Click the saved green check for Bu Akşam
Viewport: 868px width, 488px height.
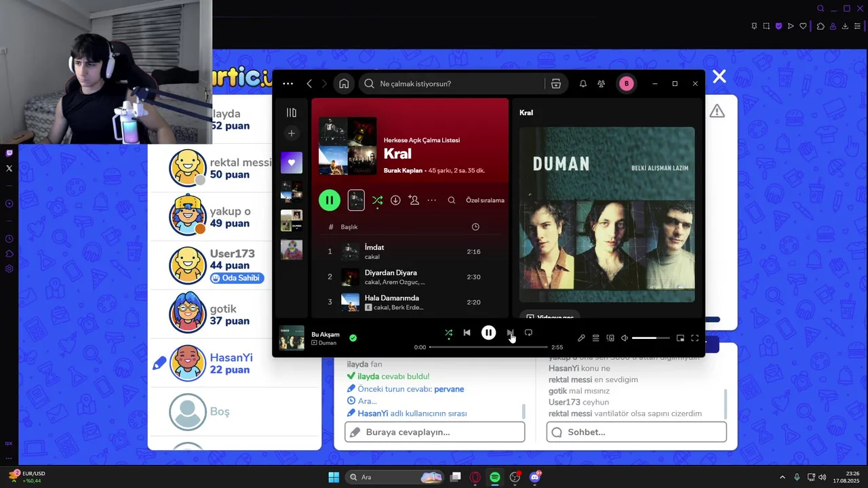click(353, 338)
